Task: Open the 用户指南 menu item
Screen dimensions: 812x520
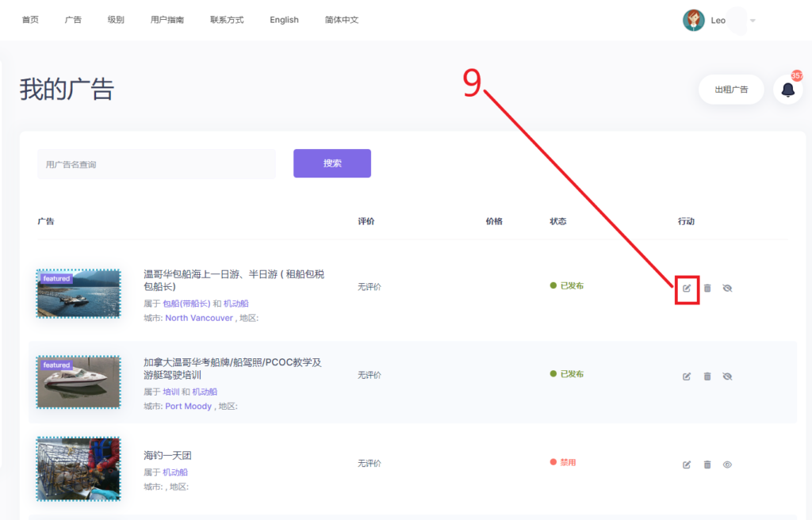Action: tap(167, 20)
